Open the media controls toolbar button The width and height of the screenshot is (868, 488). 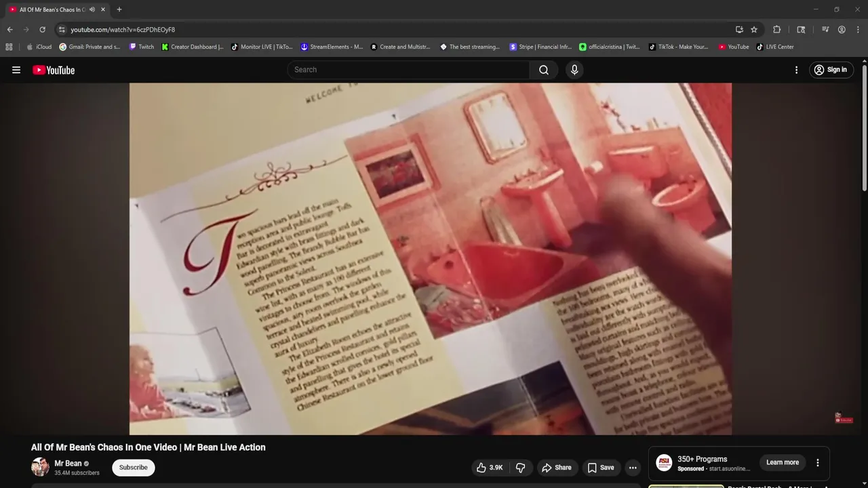click(x=825, y=30)
